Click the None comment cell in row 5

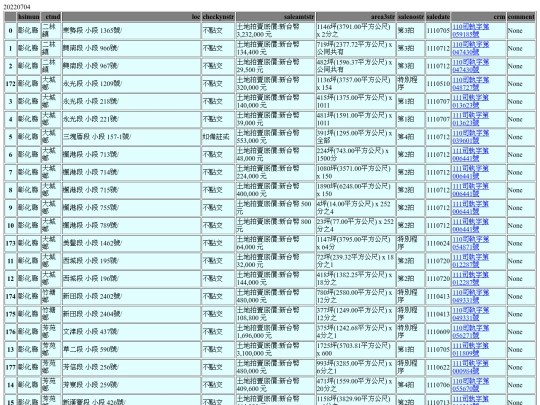point(521,137)
